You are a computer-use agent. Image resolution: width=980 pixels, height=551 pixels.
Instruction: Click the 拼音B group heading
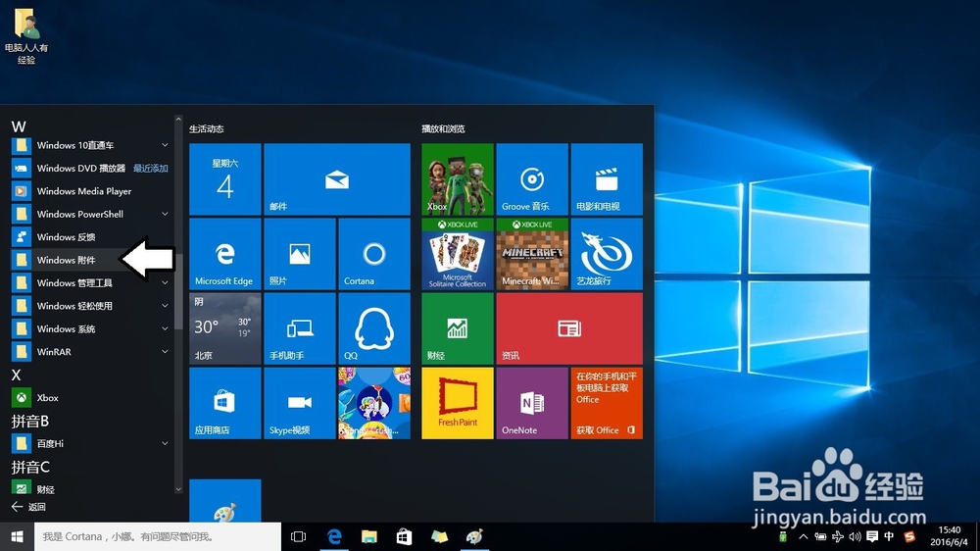coord(30,421)
